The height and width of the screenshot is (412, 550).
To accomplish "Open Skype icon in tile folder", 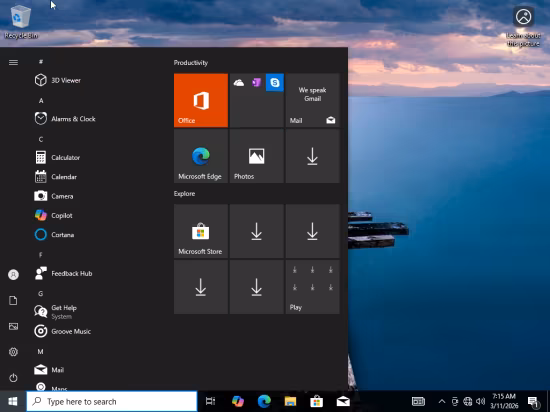I will [x=275, y=83].
